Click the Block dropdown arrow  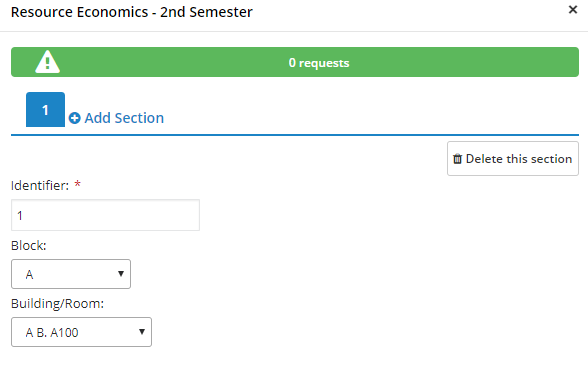121,274
